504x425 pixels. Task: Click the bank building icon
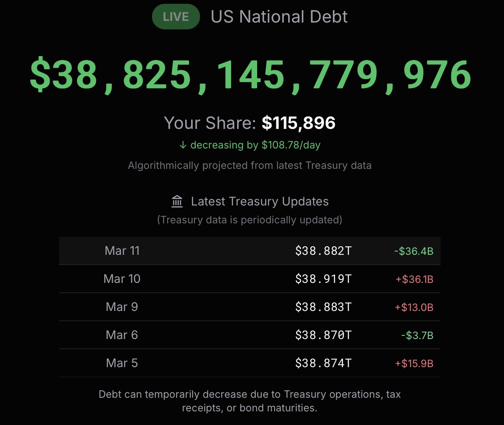point(177,201)
